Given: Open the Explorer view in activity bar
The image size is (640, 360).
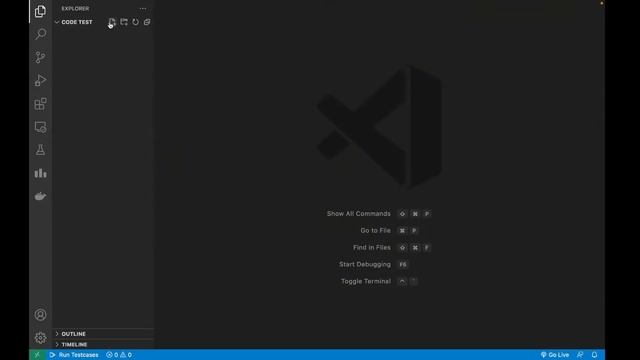Looking at the screenshot, I should (x=40, y=11).
